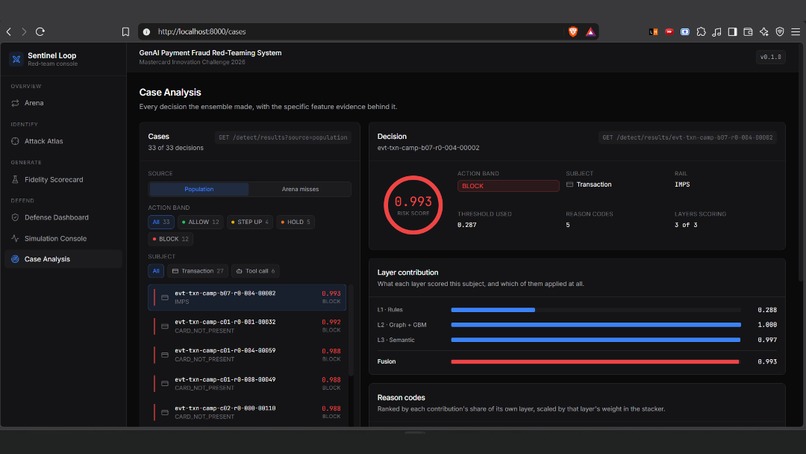Click the red Fusion score bar
806x454 pixels.
[595, 362]
